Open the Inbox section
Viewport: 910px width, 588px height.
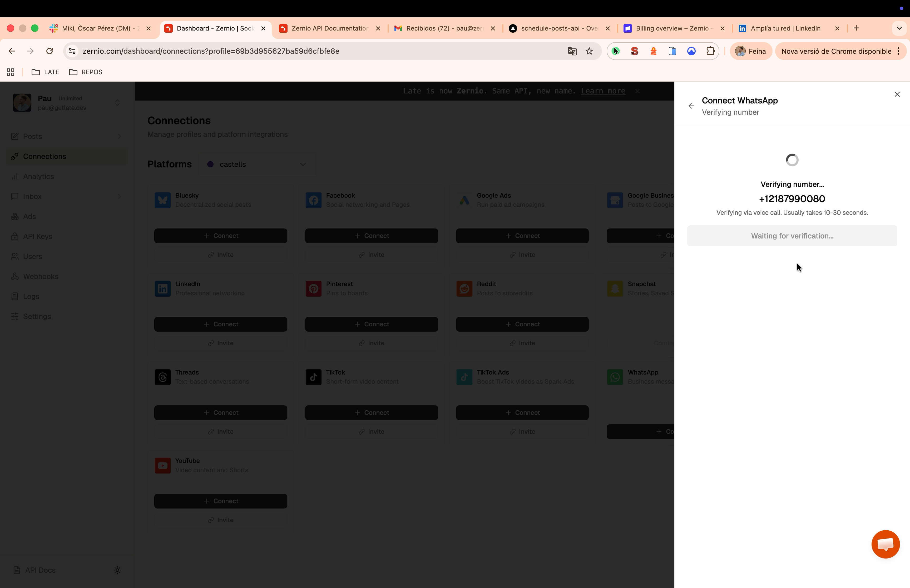32,196
